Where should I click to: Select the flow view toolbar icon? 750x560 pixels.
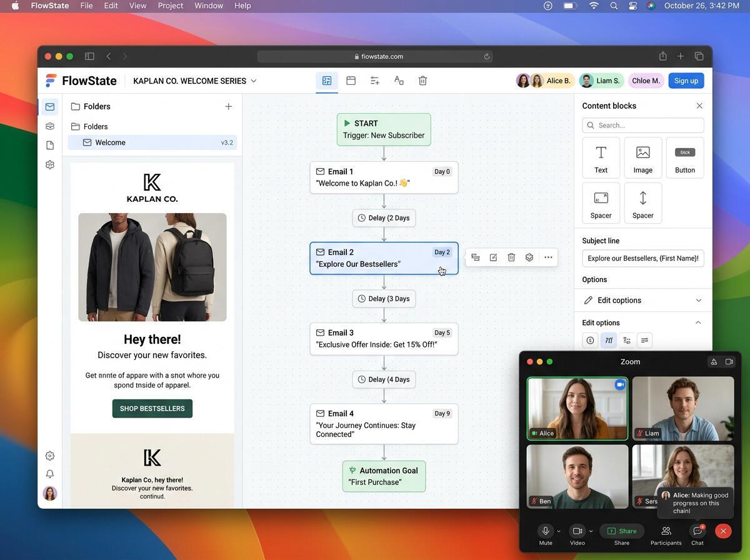326,81
